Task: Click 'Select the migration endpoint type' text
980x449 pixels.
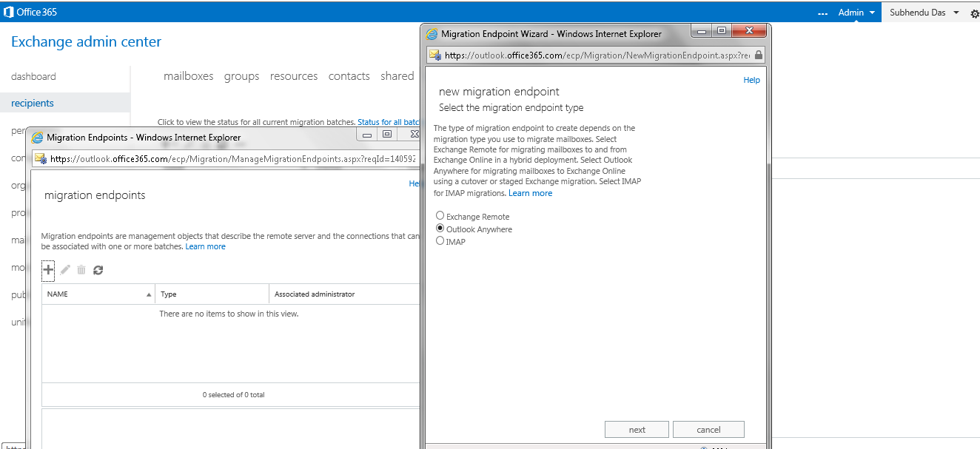Action: [x=511, y=108]
